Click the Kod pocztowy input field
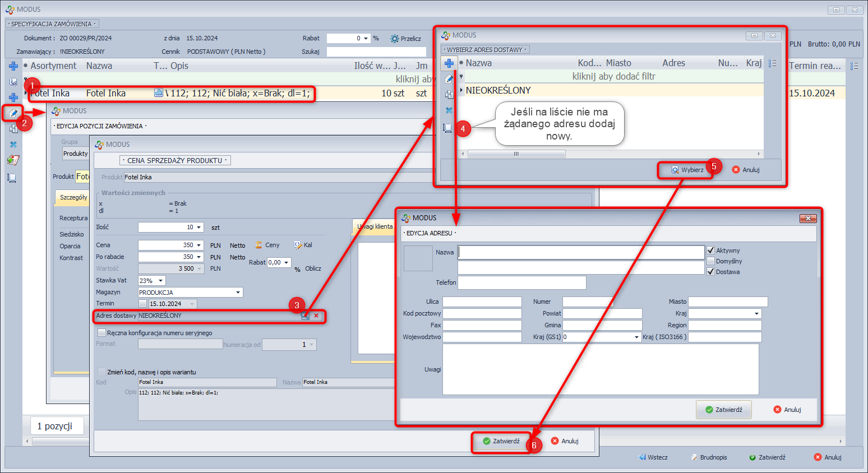Image resolution: width=868 pixels, height=473 pixels. pyautogui.click(x=482, y=314)
